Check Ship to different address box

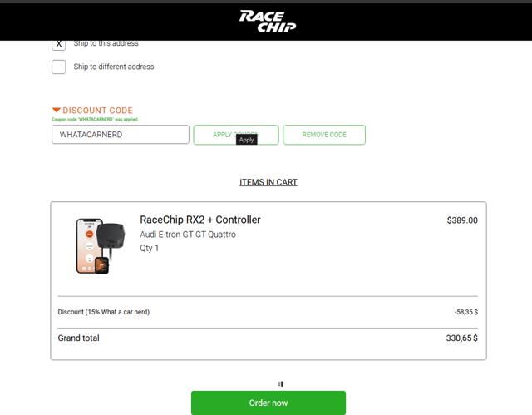tap(59, 67)
